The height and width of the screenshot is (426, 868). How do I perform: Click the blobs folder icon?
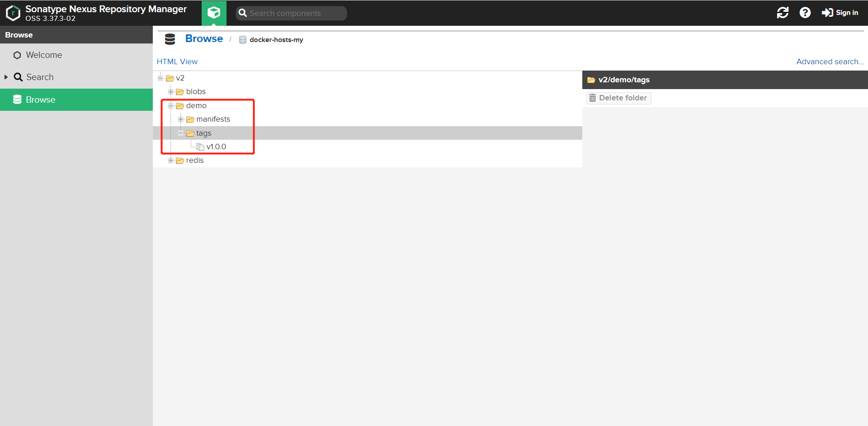[x=180, y=92]
